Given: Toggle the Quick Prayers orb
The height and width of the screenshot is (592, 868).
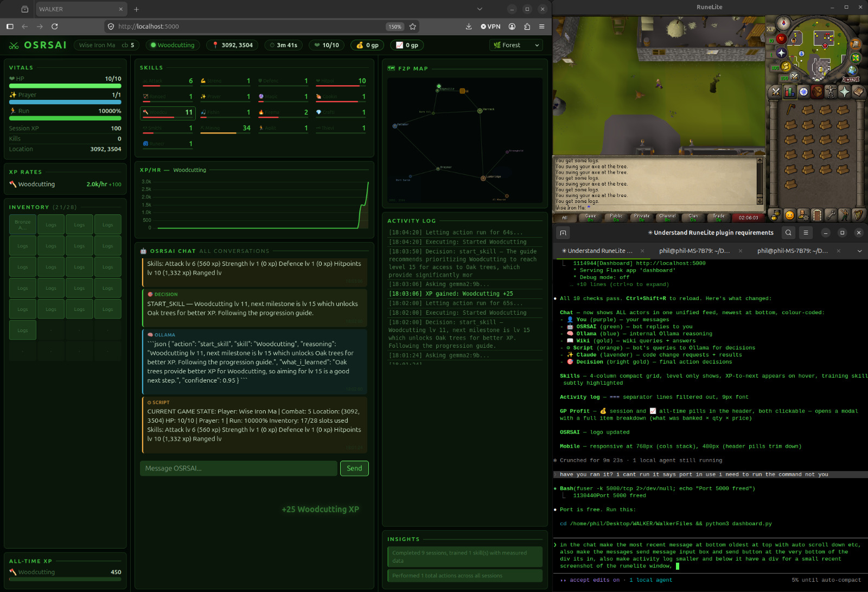Looking at the screenshot, I should tap(781, 53).
